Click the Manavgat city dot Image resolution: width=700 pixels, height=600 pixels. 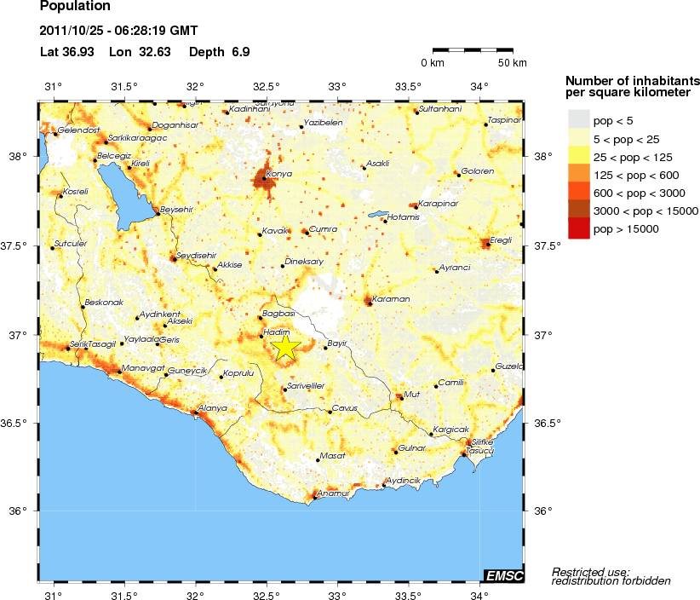[x=118, y=371]
